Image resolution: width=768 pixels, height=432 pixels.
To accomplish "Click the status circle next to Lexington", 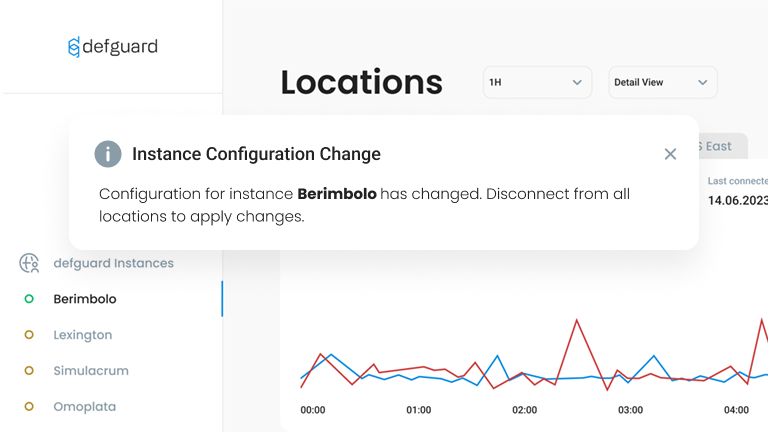I will 29,335.
